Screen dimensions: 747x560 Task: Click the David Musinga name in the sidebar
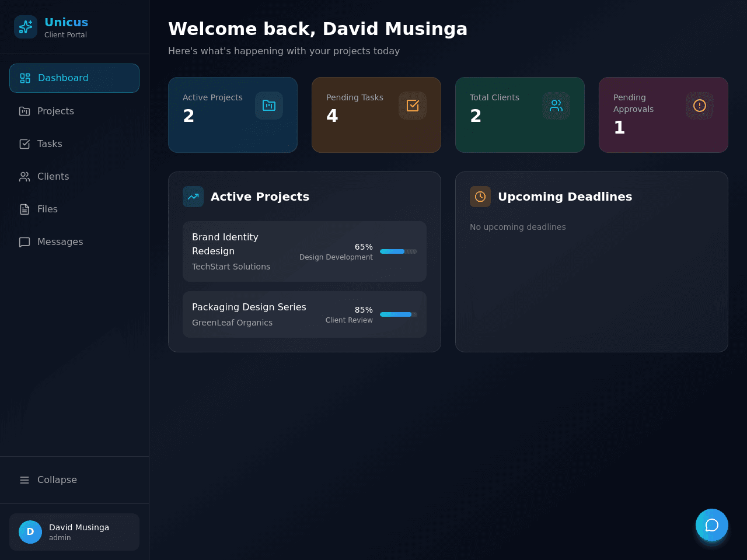[x=79, y=527]
